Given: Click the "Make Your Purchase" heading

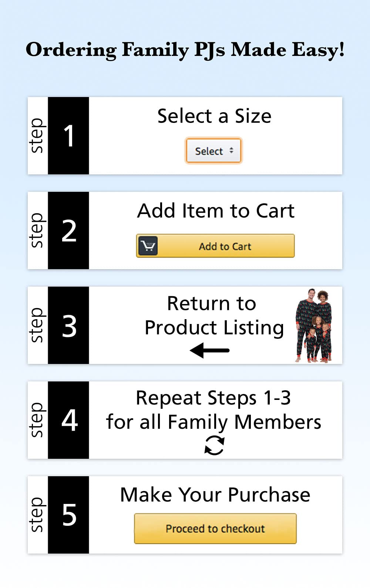Looking at the screenshot, I should coord(215,495).
